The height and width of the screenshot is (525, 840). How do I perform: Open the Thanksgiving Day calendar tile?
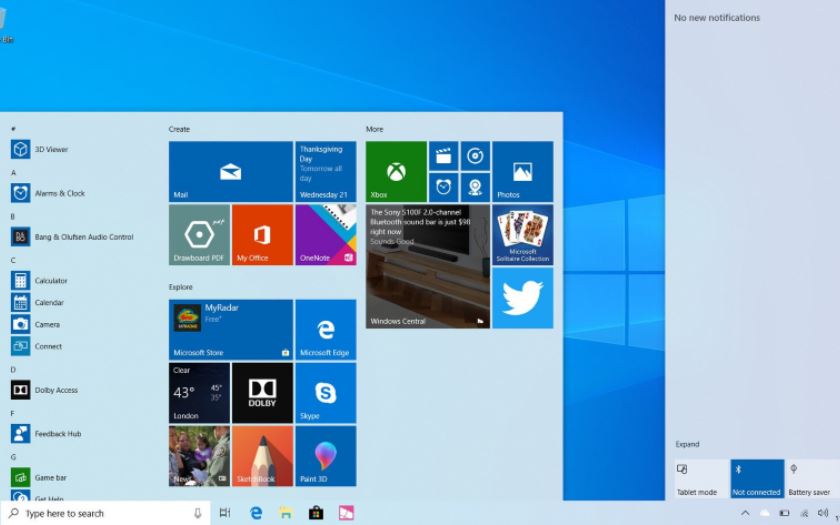[x=326, y=171]
